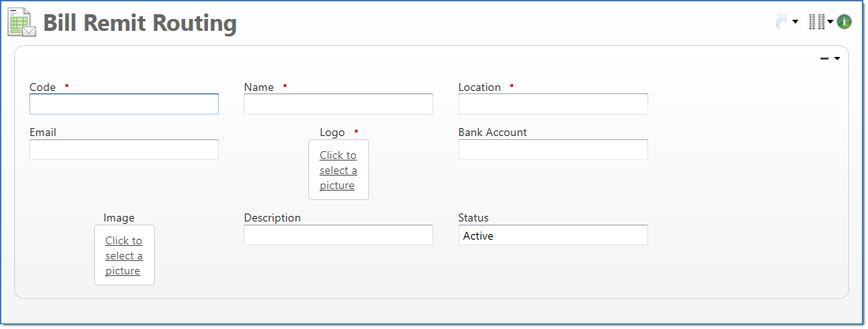Collapse the panel with the minus icon
Screen dimensions: 868x329
(x=825, y=59)
